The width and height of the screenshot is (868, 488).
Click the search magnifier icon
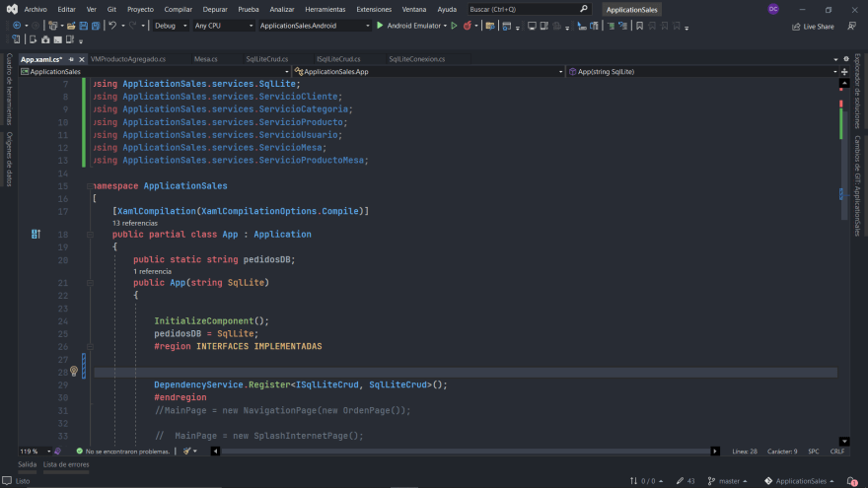(x=584, y=9)
